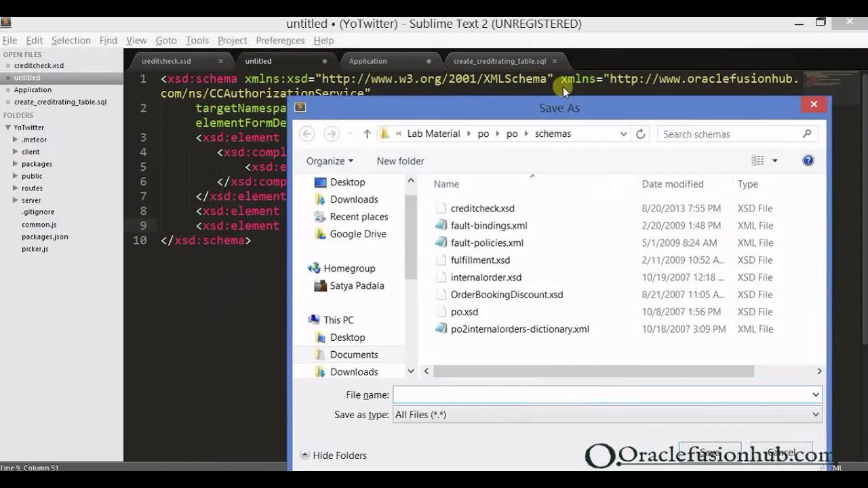868x488 pixels.
Task: Click the po2internalorders-dictionary.xml file icon
Action: point(441,329)
